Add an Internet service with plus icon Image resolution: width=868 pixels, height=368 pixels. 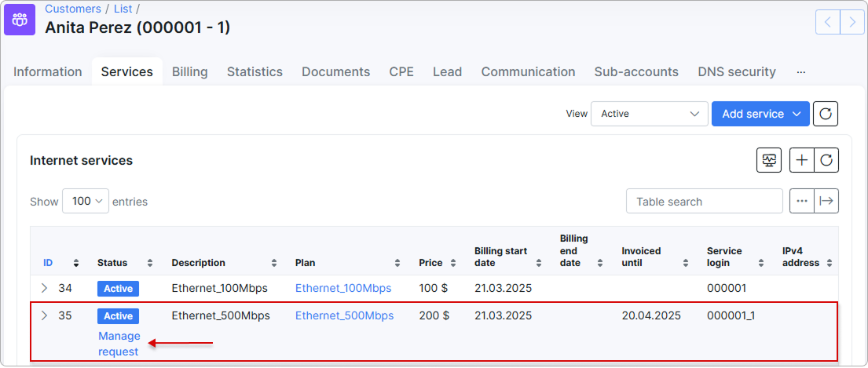(801, 160)
